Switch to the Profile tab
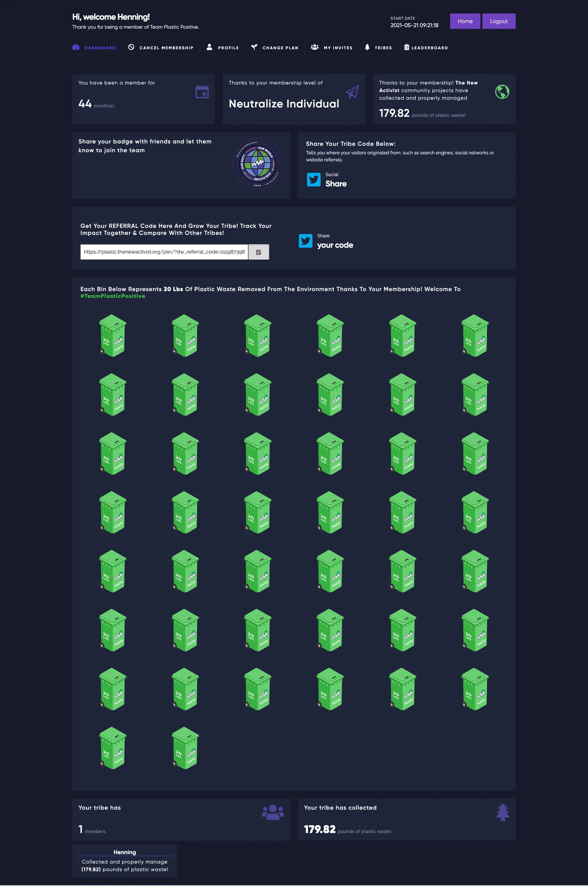588x886 pixels. (222, 48)
